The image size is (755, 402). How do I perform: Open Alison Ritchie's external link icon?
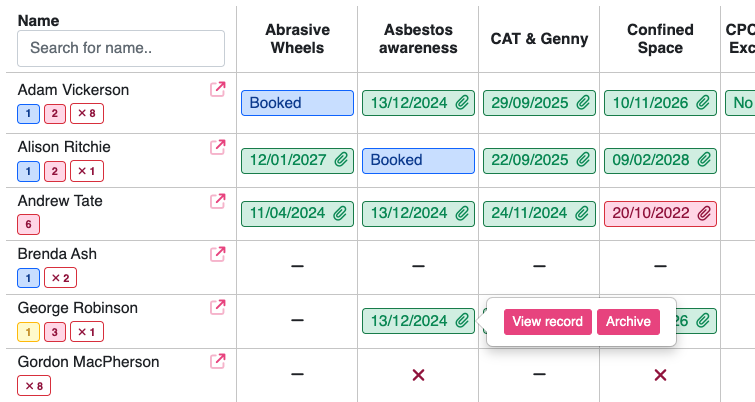pos(217,147)
